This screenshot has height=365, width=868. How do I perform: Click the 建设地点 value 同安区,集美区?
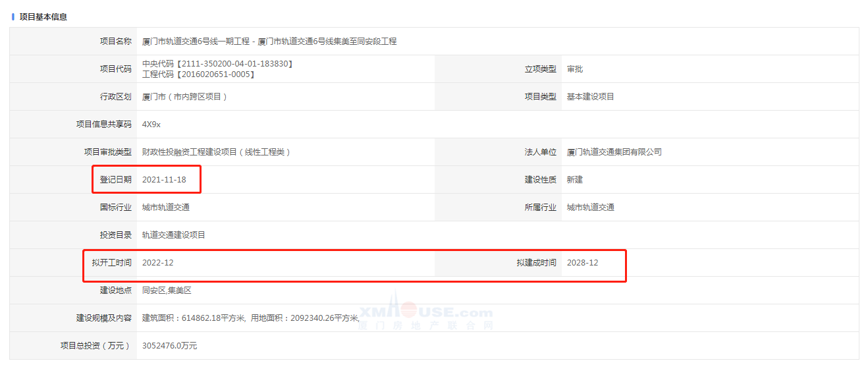tap(167, 291)
